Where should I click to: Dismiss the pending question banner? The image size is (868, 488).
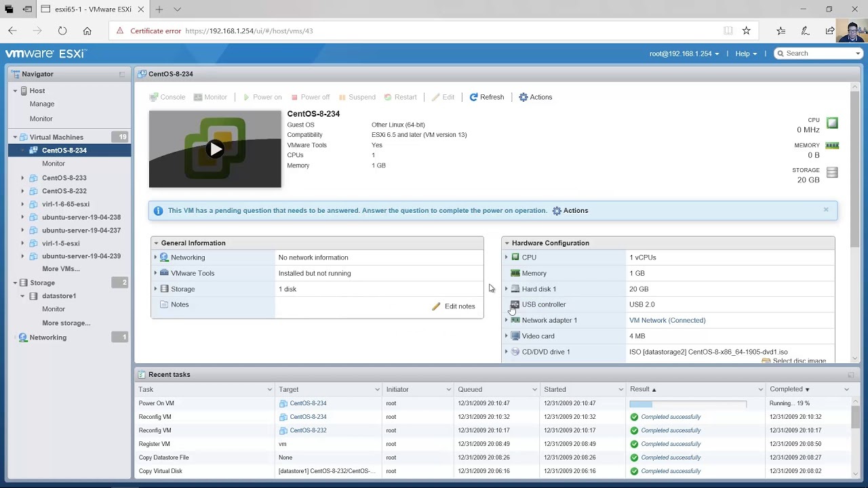[826, 209]
